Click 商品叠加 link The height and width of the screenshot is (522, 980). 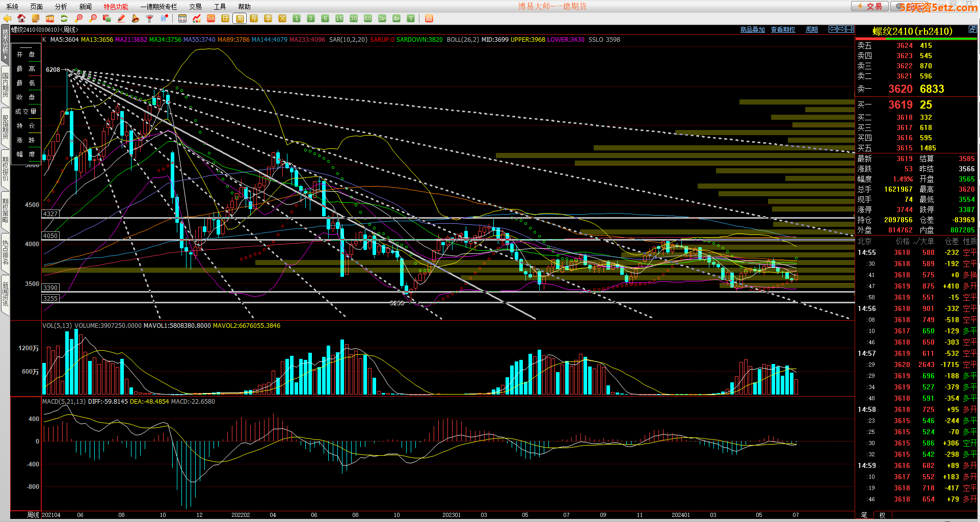point(752,30)
